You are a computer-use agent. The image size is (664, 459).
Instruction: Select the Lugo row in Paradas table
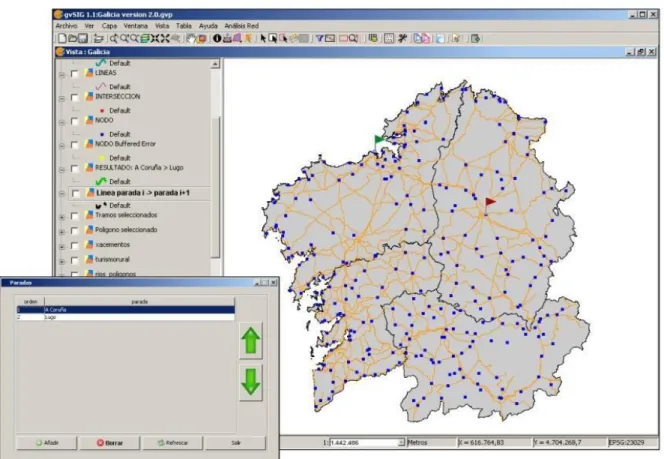125,317
